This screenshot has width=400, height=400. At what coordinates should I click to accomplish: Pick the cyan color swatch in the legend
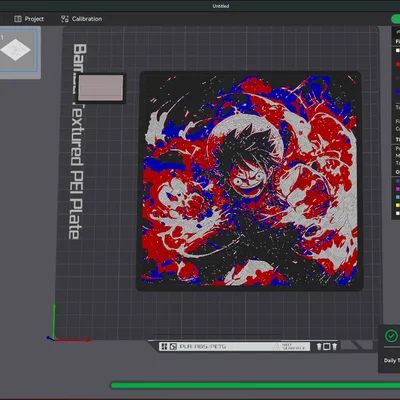[x=398, y=197]
